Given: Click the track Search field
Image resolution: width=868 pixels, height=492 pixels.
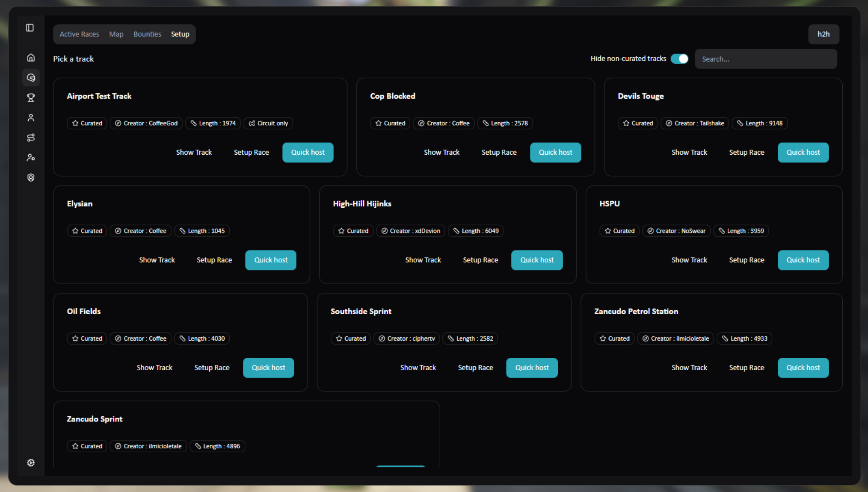Looking at the screenshot, I should (x=765, y=59).
